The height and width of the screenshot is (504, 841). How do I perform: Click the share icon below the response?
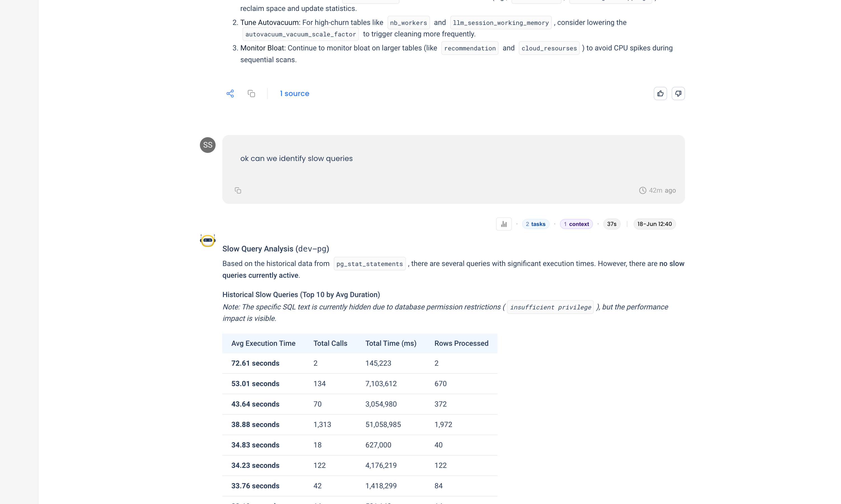click(x=230, y=94)
